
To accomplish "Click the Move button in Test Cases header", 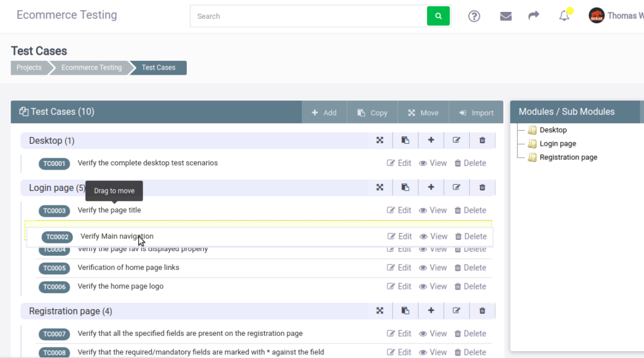I will 423,112.
